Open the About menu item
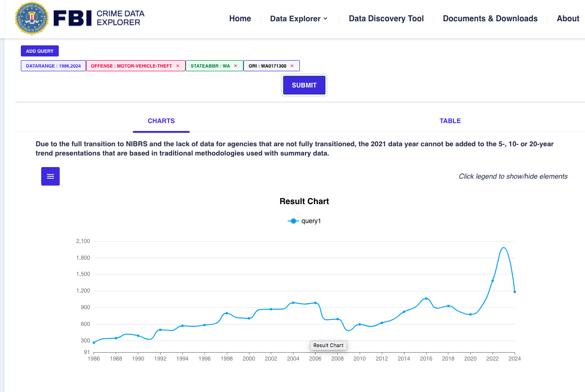 tap(568, 19)
